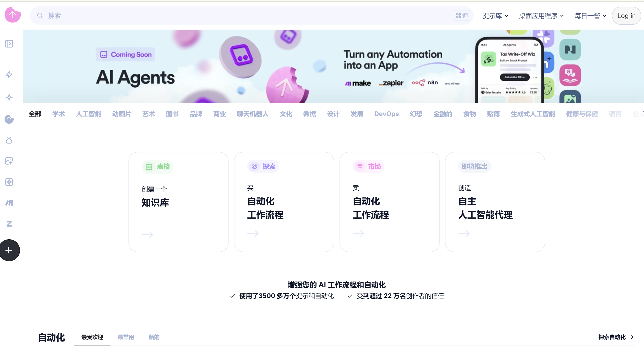Open the marketplace bag icon in sidebar
Viewport: 644px width, 346px height.
tap(9, 140)
